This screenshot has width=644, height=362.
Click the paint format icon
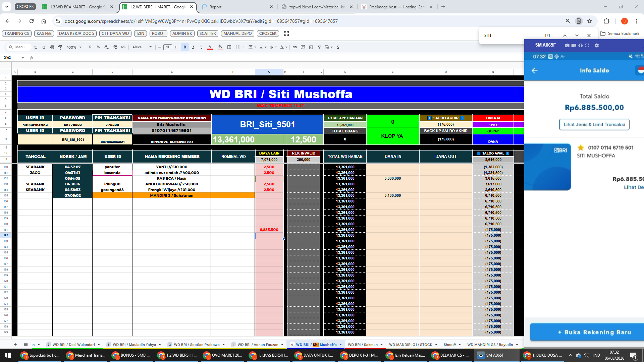pos(60,47)
